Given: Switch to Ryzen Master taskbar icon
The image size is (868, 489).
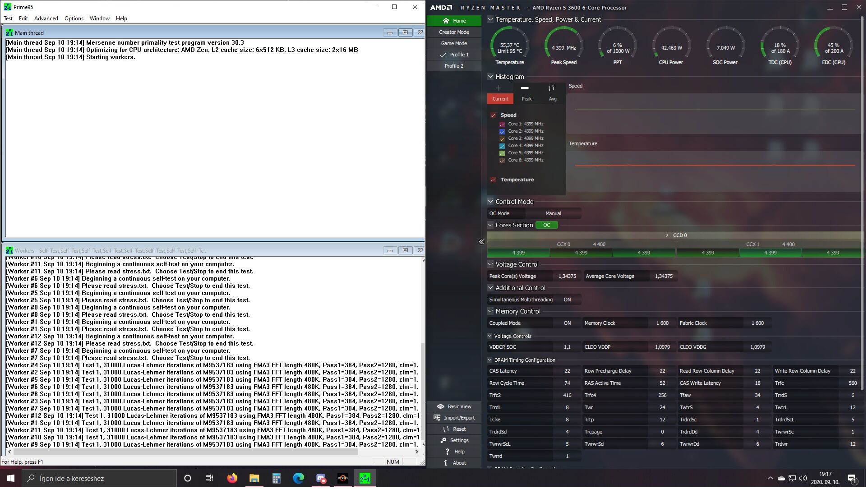Looking at the screenshot, I should (343, 479).
